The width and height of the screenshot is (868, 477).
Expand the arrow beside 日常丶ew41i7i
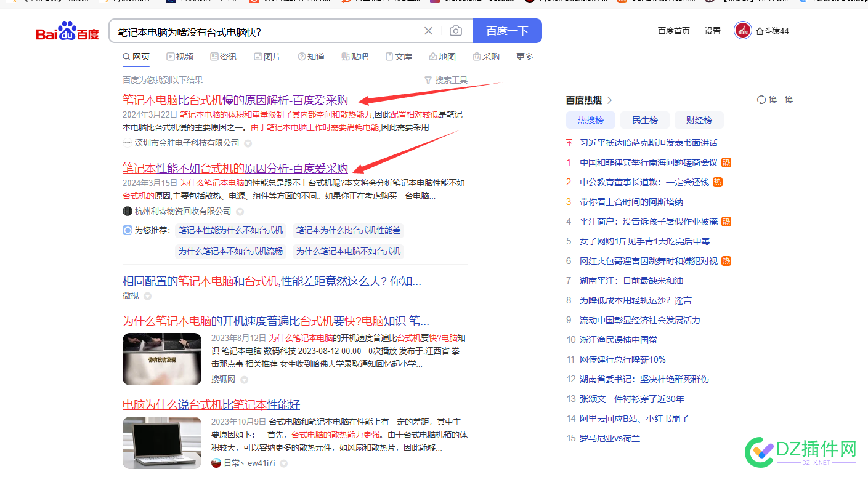(284, 463)
